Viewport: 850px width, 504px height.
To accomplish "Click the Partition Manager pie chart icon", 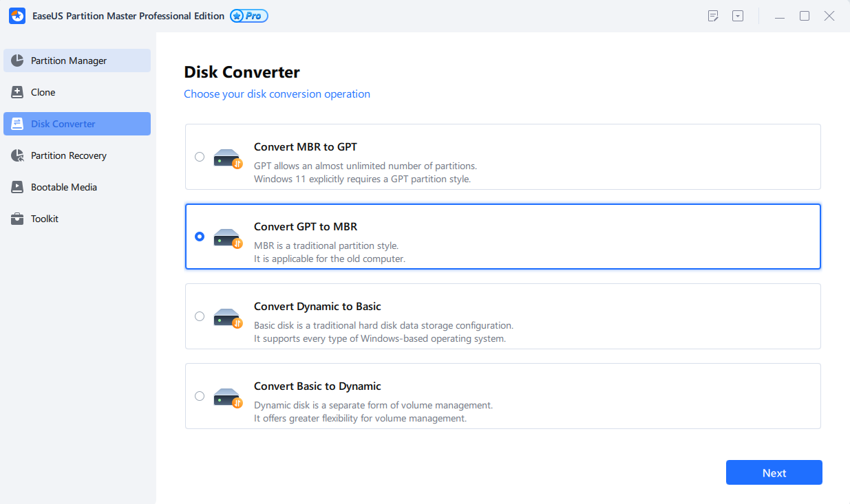I will click(x=18, y=61).
